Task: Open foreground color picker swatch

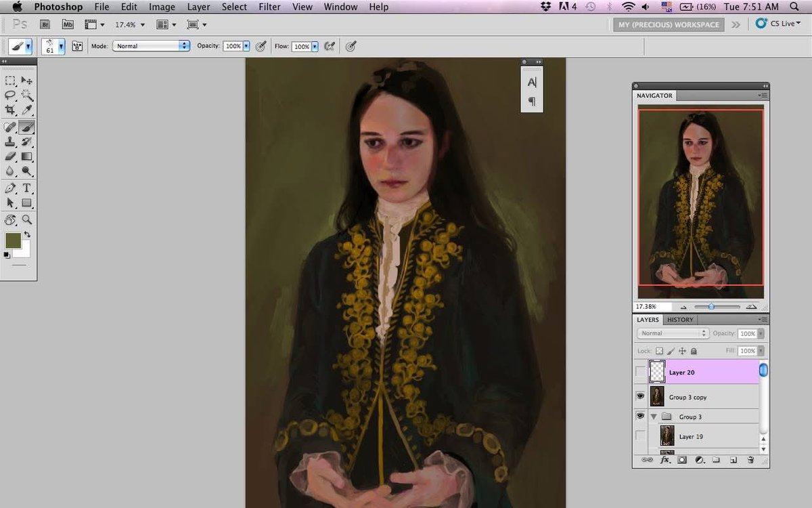Action: pos(13,240)
